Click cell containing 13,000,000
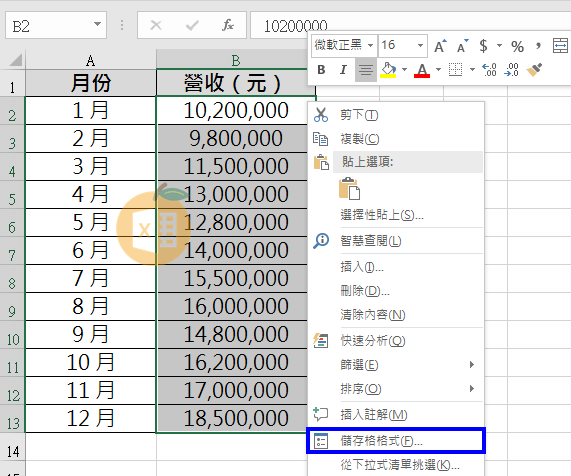This screenshot has height=476, width=571. [236, 194]
